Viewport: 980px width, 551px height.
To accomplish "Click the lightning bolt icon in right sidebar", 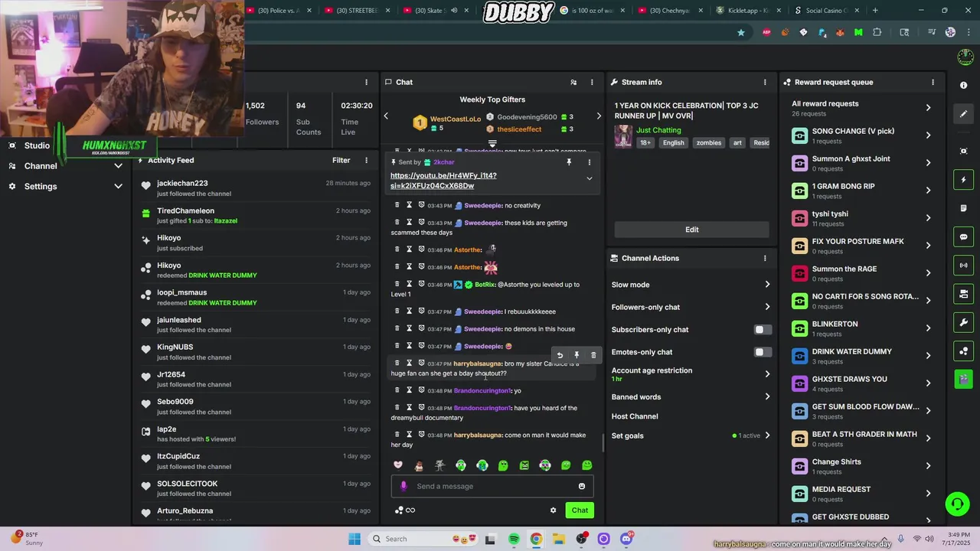I will [x=964, y=180].
